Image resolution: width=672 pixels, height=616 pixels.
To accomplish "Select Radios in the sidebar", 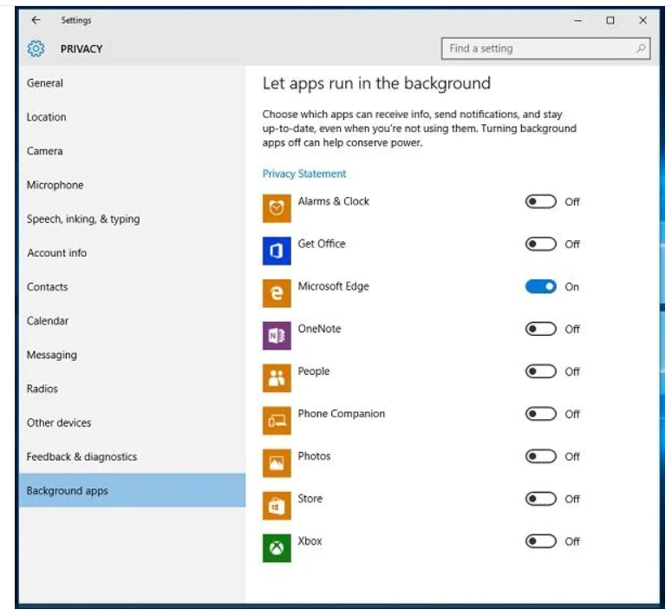I will point(132,389).
